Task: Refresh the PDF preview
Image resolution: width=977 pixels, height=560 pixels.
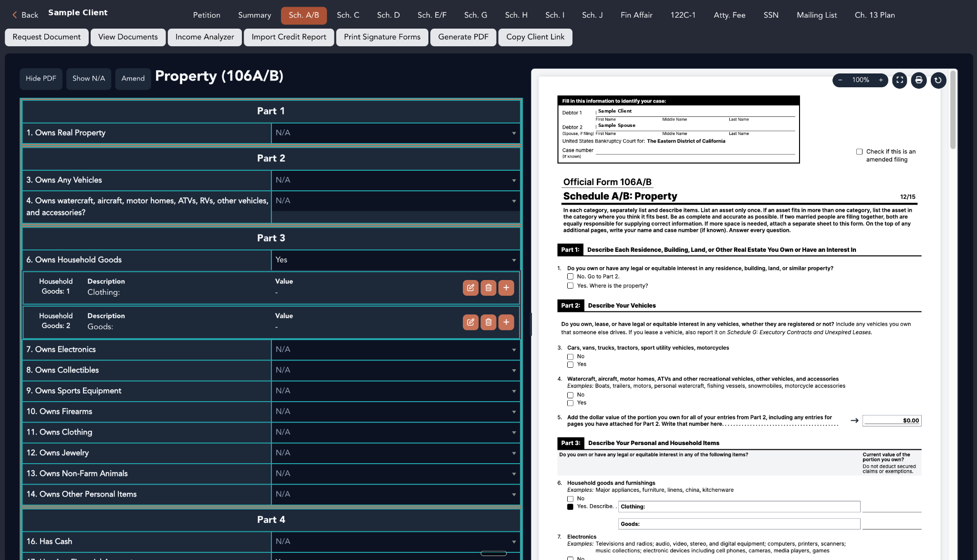Action: 938,80
